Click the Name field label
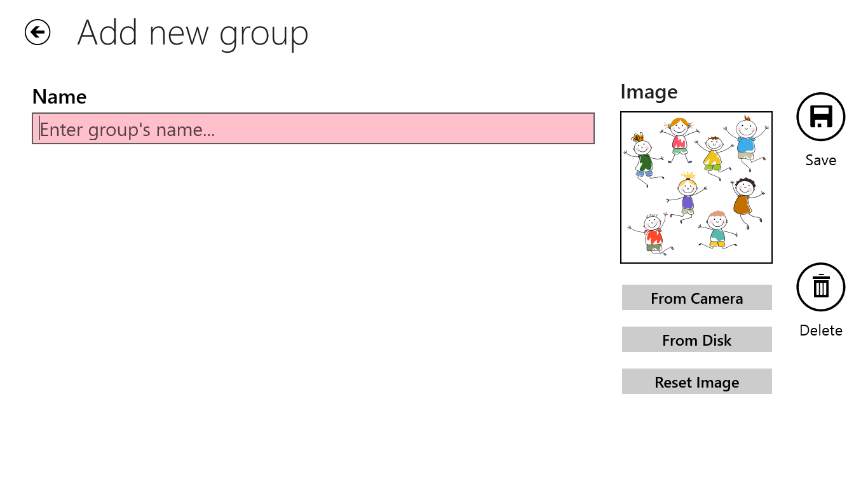Viewport: 868px width, 488px height. point(59,97)
